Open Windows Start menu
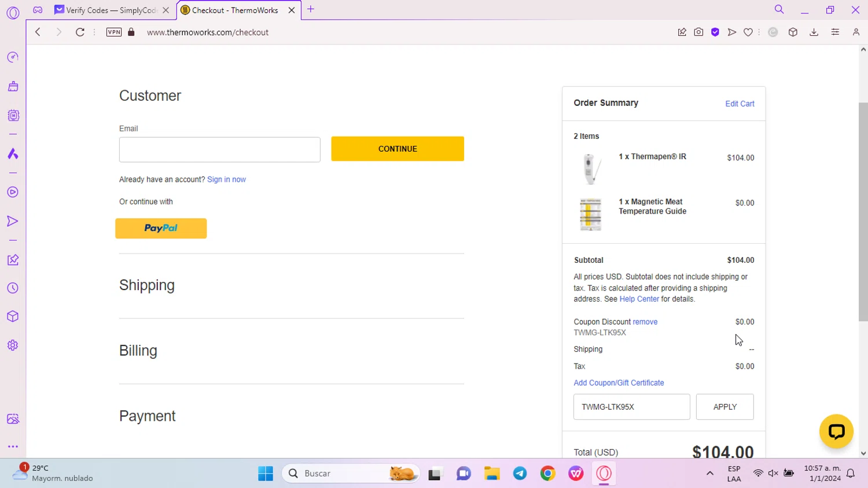This screenshot has width=868, height=488. [266, 474]
